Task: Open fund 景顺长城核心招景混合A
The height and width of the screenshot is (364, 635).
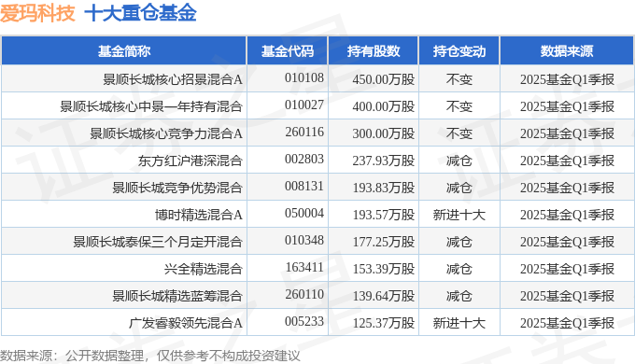Action: click(173, 79)
